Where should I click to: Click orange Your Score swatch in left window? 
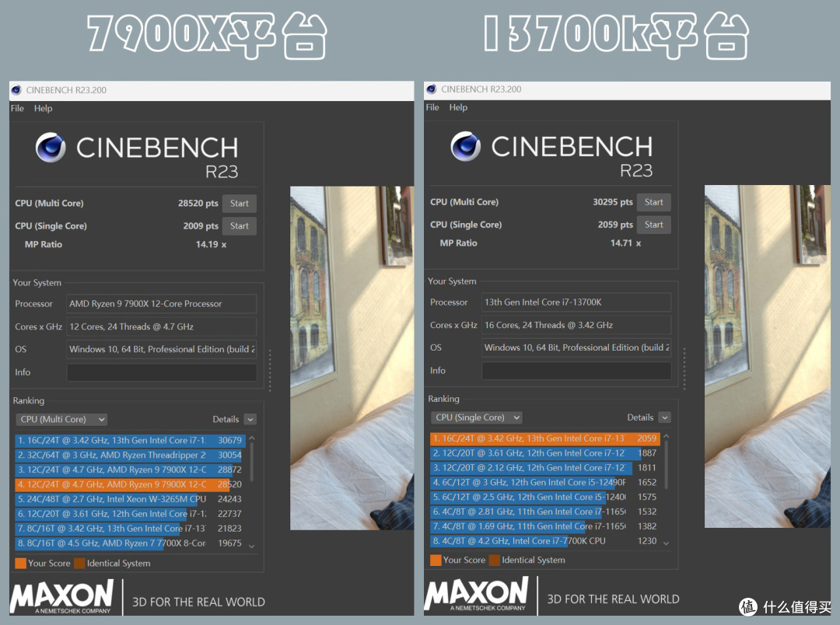point(21,564)
